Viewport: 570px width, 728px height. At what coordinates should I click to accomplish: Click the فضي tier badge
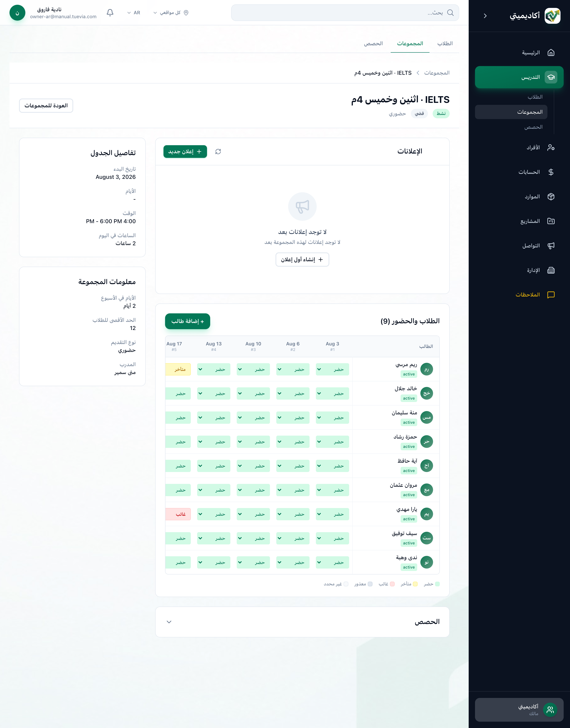(419, 114)
